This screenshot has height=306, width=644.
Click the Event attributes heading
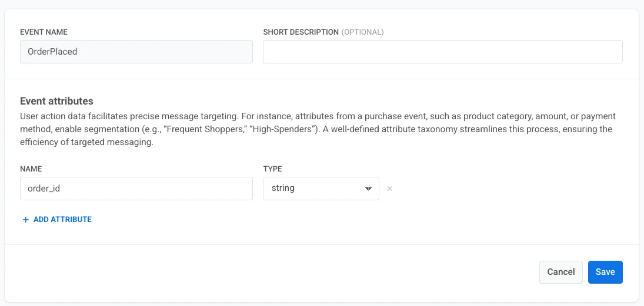coord(56,101)
